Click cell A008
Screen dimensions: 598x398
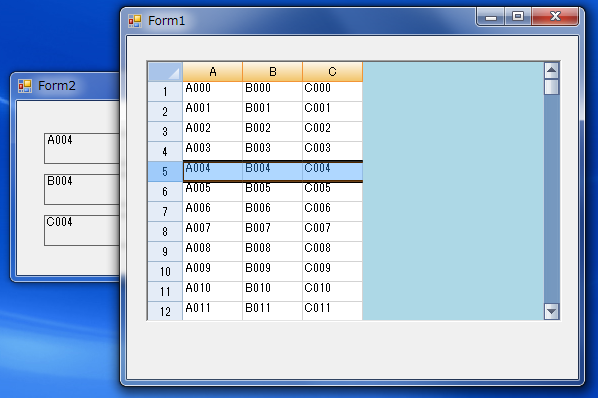212,252
